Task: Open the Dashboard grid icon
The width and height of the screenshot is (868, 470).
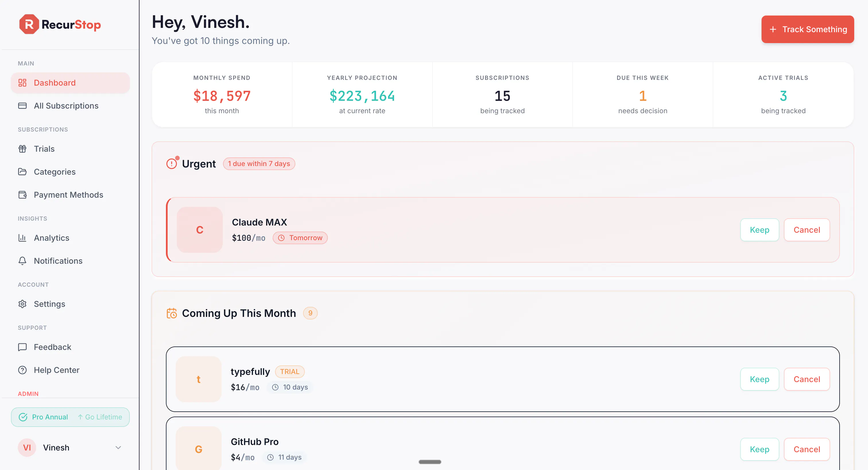Action: click(x=22, y=83)
